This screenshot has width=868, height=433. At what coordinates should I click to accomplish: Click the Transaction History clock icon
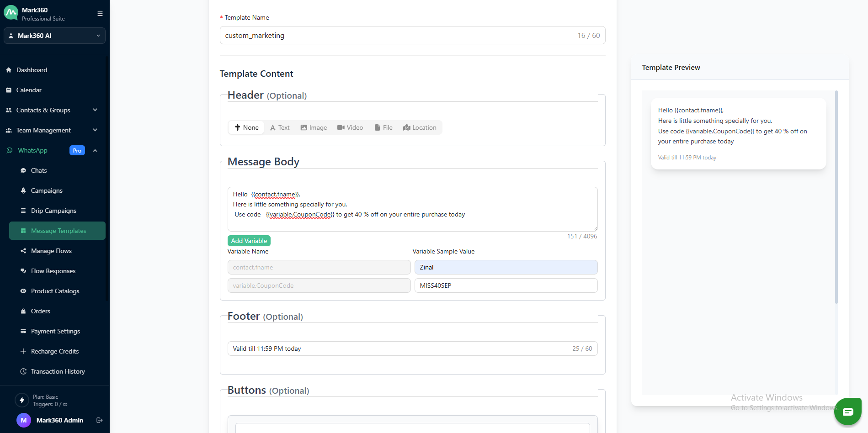[23, 371]
